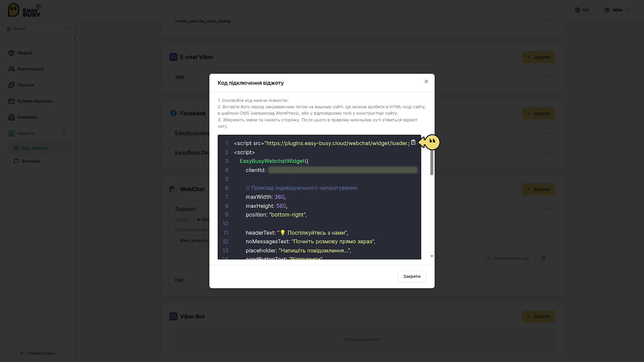Image resolution: width=644 pixels, height=362 pixels.
Task: Click the scrollbar down arrow in code block
Action: click(x=431, y=256)
